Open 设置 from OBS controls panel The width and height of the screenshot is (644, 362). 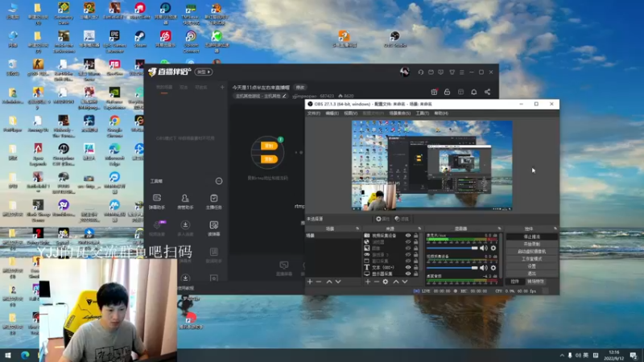(532, 266)
